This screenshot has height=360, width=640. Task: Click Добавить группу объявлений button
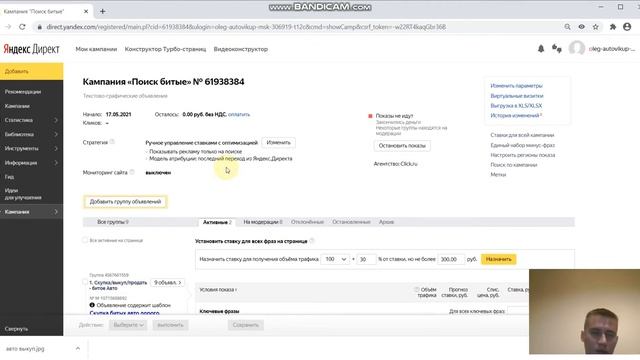tap(125, 202)
